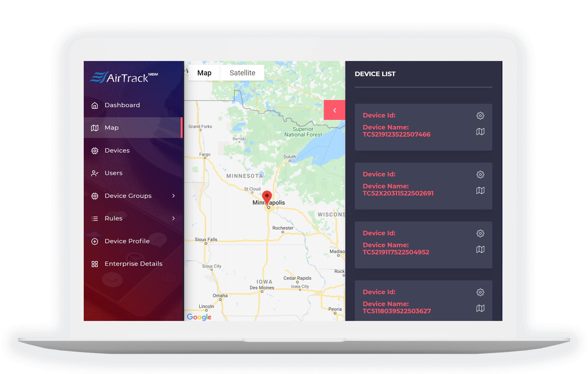588x374 pixels.
Task: Open Devices page from sidebar
Action: click(x=133, y=150)
